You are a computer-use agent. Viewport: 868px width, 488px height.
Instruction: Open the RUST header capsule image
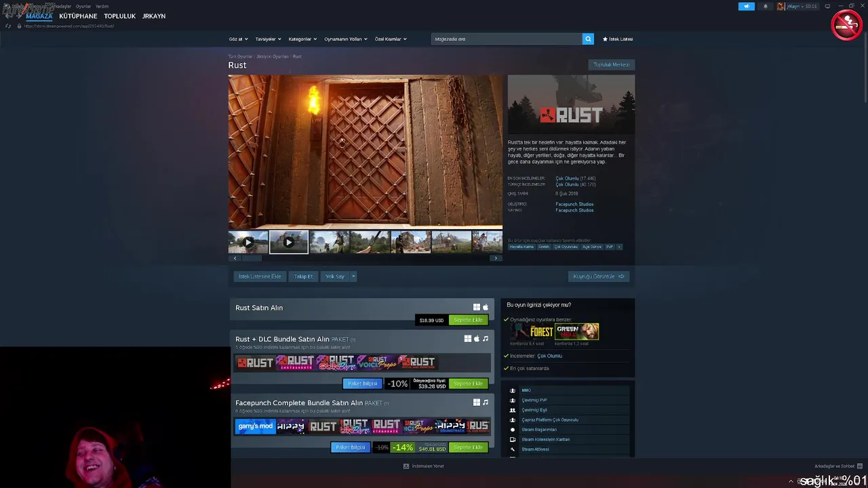572,104
